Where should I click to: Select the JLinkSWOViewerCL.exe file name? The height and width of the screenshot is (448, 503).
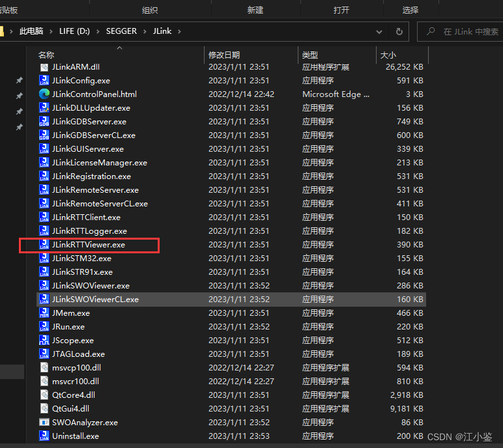coord(95,299)
